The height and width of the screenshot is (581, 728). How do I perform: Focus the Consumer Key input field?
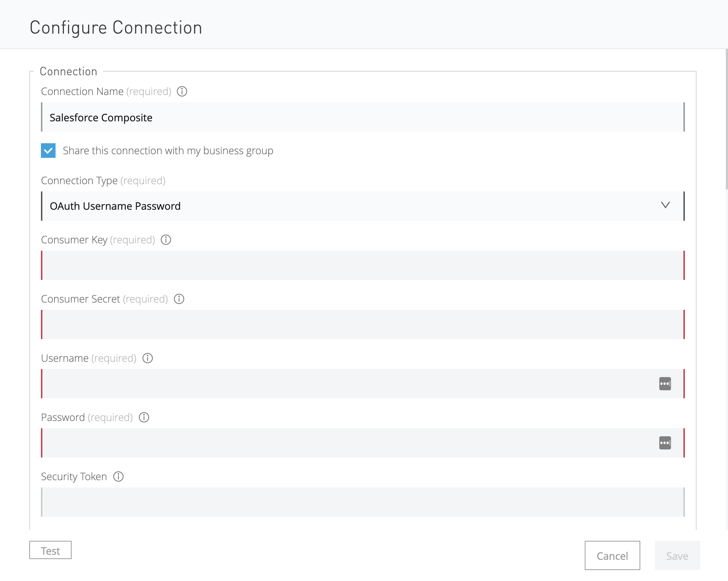point(363,265)
